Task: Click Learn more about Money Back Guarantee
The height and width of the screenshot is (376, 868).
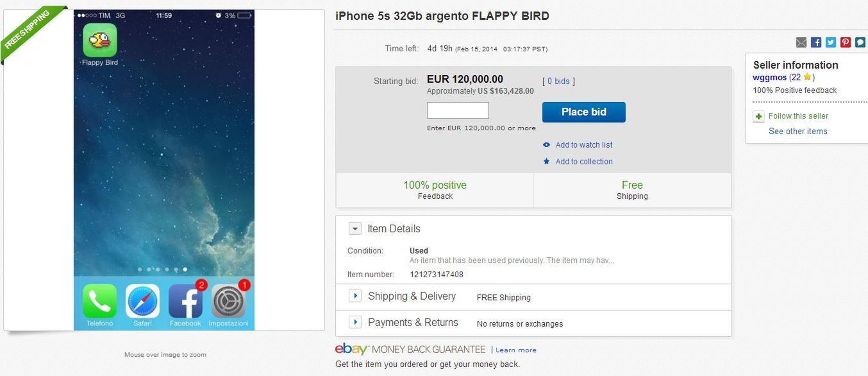Action: pyautogui.click(x=515, y=349)
